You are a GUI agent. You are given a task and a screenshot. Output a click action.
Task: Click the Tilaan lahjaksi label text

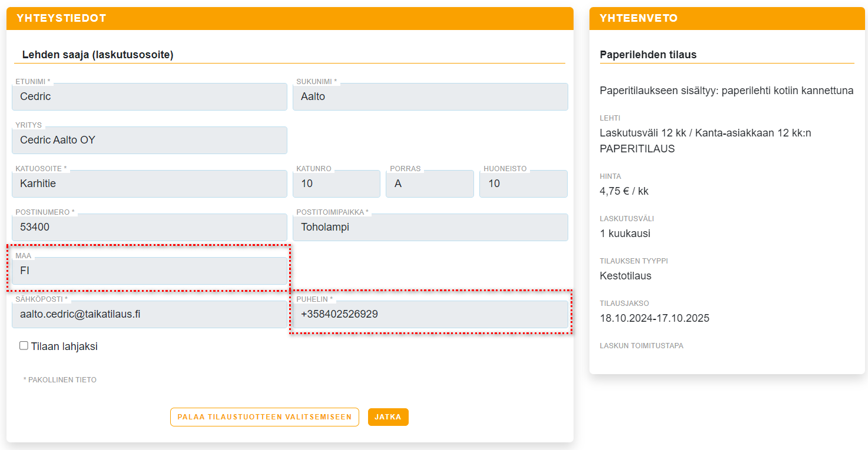[64, 346]
